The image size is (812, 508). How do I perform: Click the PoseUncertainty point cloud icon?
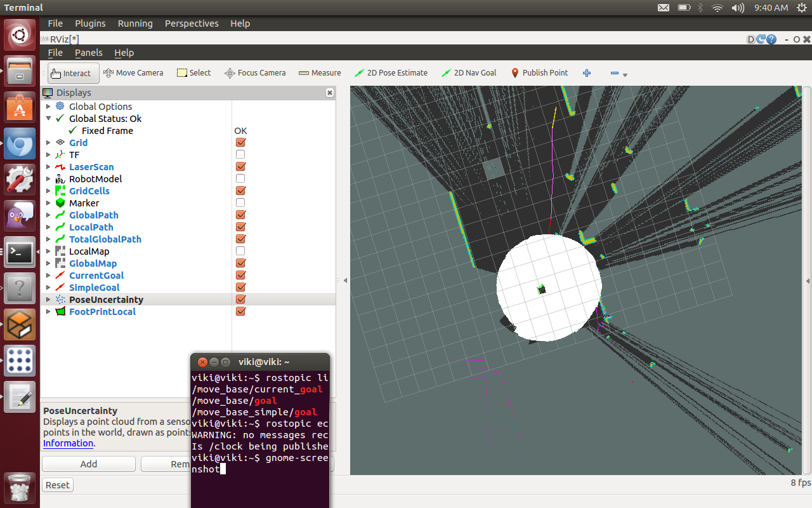pyautogui.click(x=60, y=299)
